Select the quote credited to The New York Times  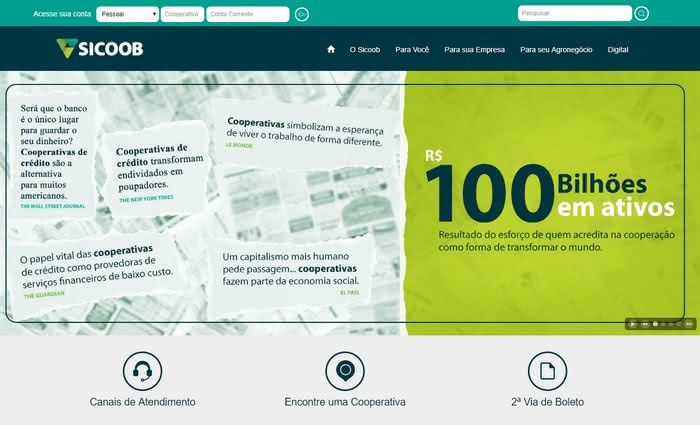(157, 172)
